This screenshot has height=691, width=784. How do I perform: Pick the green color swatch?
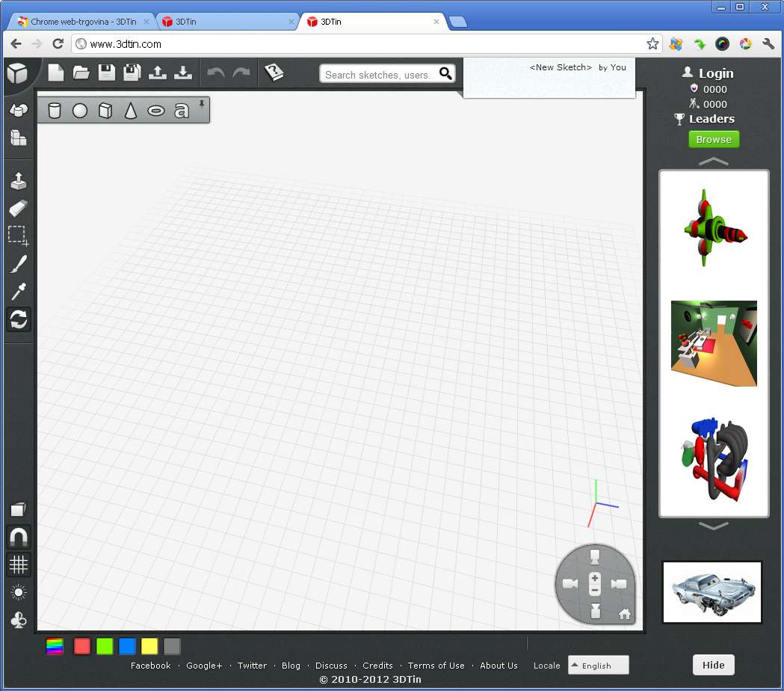tap(105, 646)
